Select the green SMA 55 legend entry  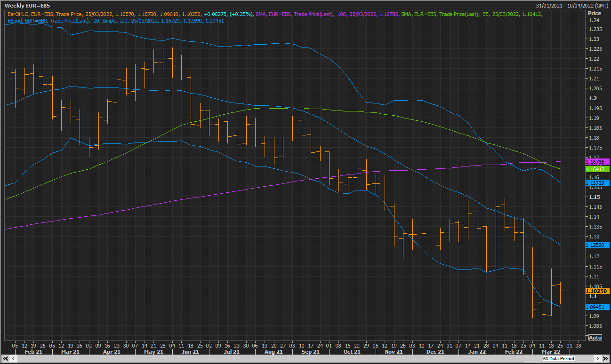(x=472, y=15)
